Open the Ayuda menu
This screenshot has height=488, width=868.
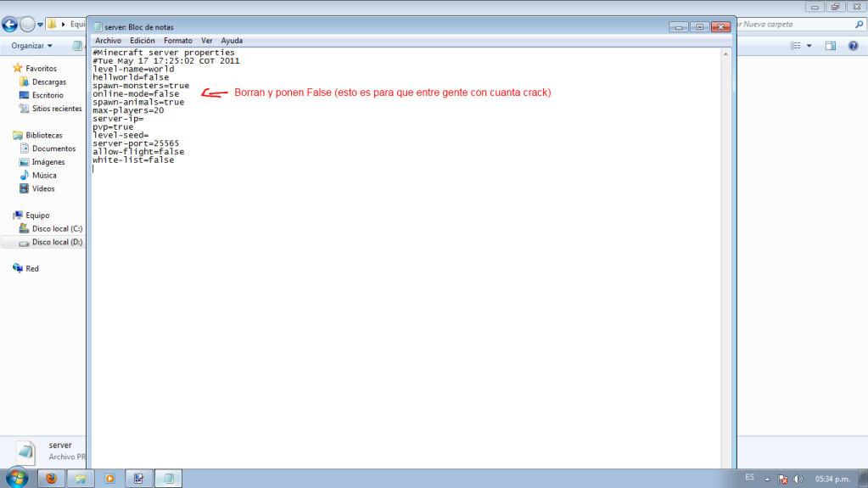click(232, 41)
